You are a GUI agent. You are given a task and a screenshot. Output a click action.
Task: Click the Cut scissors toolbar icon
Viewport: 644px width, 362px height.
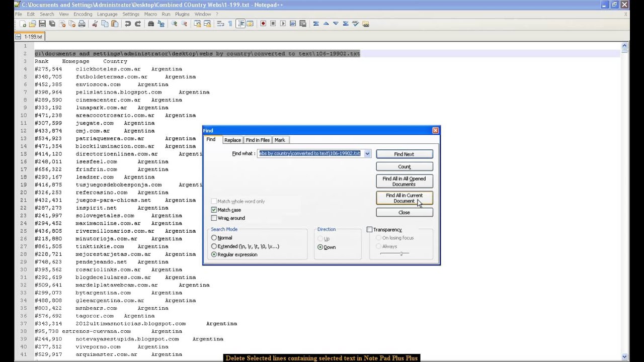click(x=95, y=24)
